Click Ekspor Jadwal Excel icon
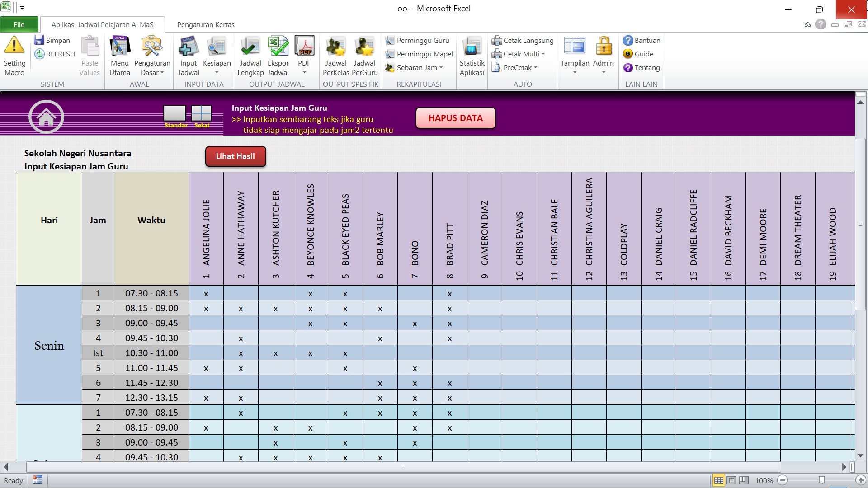 [278, 47]
